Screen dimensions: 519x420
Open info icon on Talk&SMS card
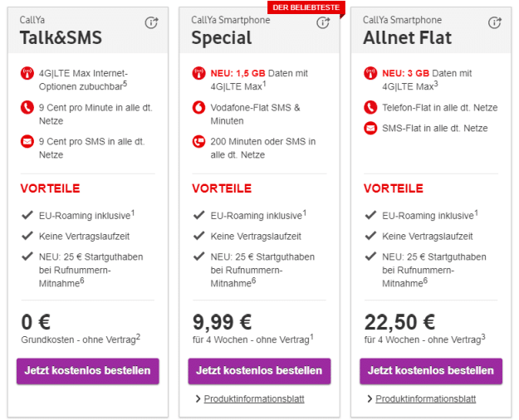(x=152, y=22)
